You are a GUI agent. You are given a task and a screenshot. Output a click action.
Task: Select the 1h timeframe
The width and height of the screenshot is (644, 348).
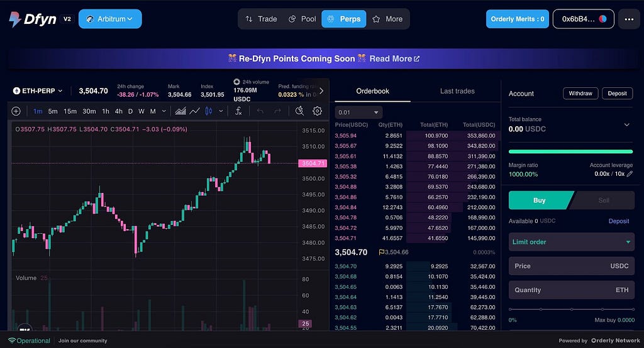106,111
